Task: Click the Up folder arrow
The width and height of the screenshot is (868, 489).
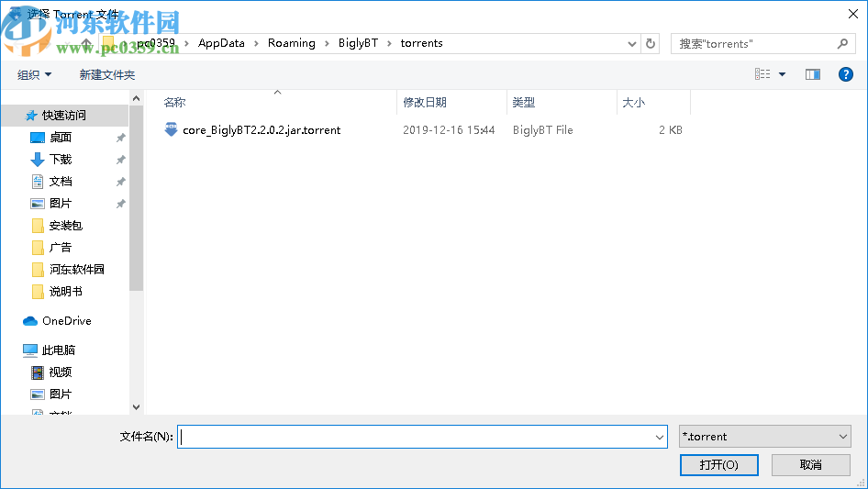Action: click(x=86, y=42)
